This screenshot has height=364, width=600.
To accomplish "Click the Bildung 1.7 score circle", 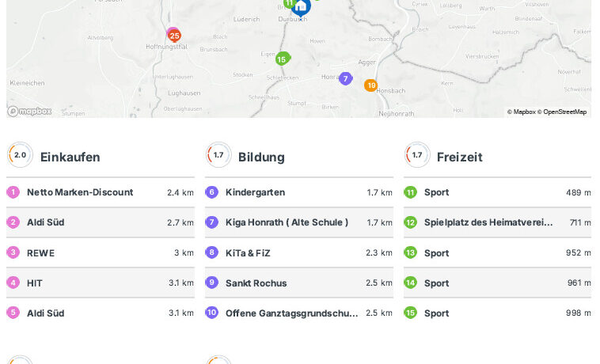I will point(218,155).
